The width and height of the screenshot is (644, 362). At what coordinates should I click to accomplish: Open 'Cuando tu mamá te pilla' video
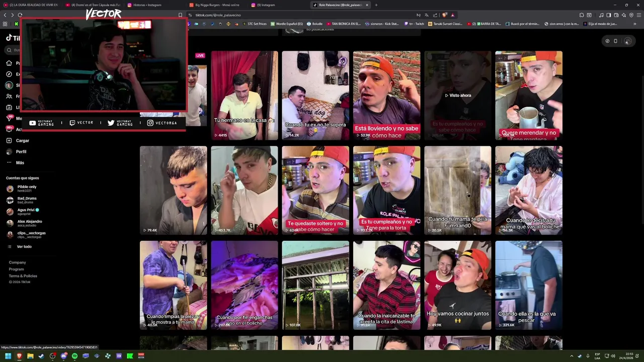(x=458, y=191)
